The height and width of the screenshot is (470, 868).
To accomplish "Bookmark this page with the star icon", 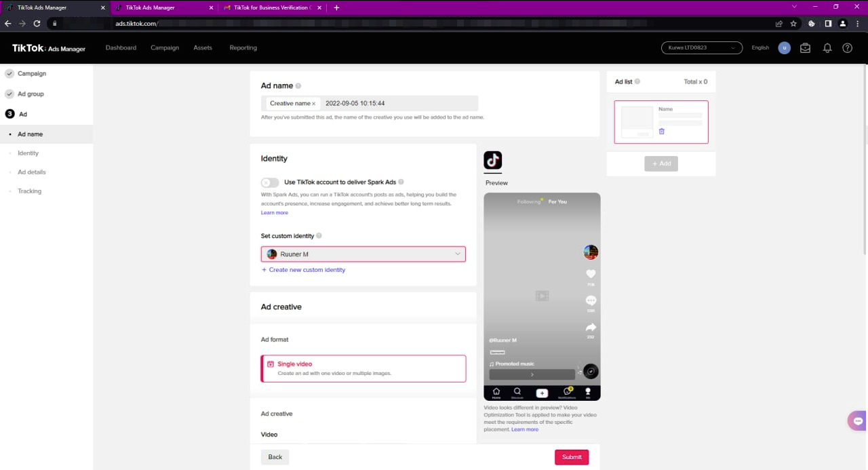I will 793,23.
